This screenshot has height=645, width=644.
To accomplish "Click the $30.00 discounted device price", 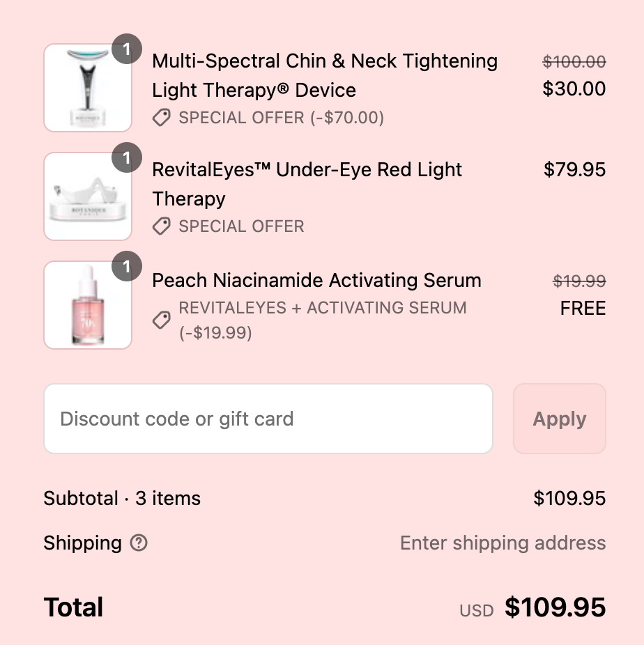I will pos(574,88).
